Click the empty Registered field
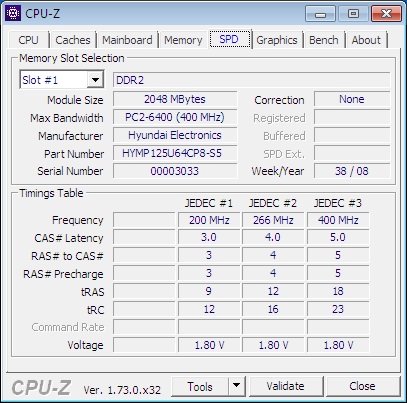The image size is (407, 403). [352, 117]
